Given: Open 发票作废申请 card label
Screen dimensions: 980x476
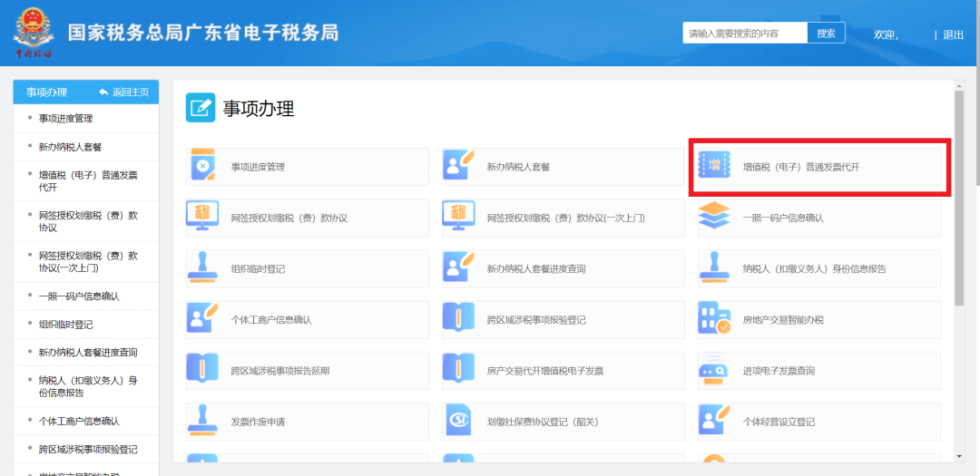Looking at the screenshot, I should (258, 422).
